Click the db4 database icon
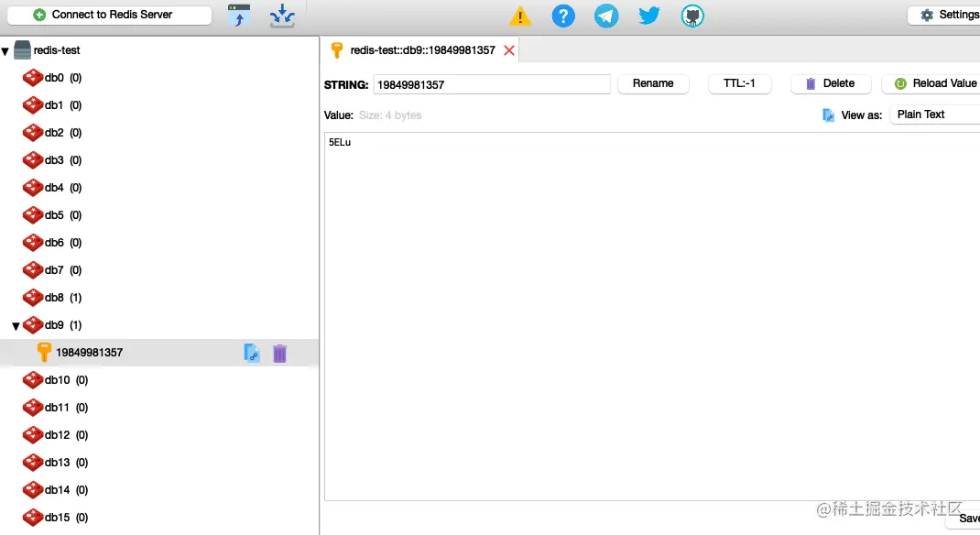Viewport: 980px width, 535px height. [x=32, y=188]
